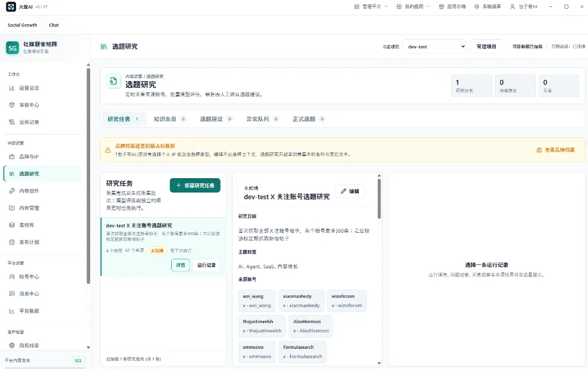Click the xiaomanhedy source account card
The image size is (588, 369).
click(x=301, y=301)
